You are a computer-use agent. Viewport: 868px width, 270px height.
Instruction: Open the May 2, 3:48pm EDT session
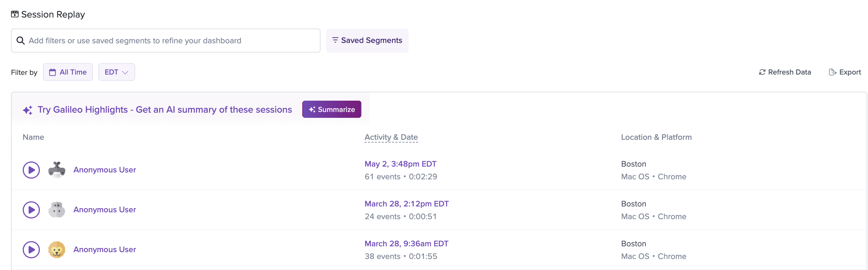coord(400,164)
